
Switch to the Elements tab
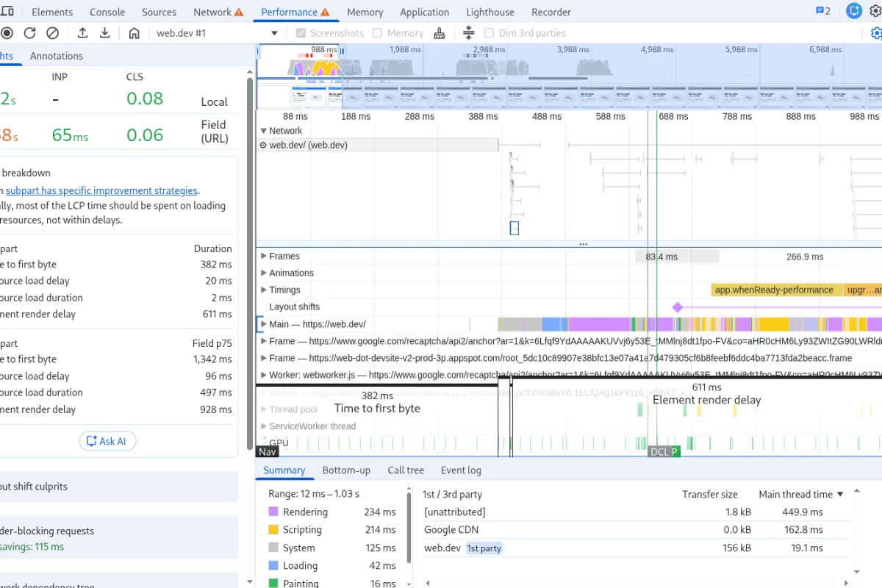(x=52, y=12)
